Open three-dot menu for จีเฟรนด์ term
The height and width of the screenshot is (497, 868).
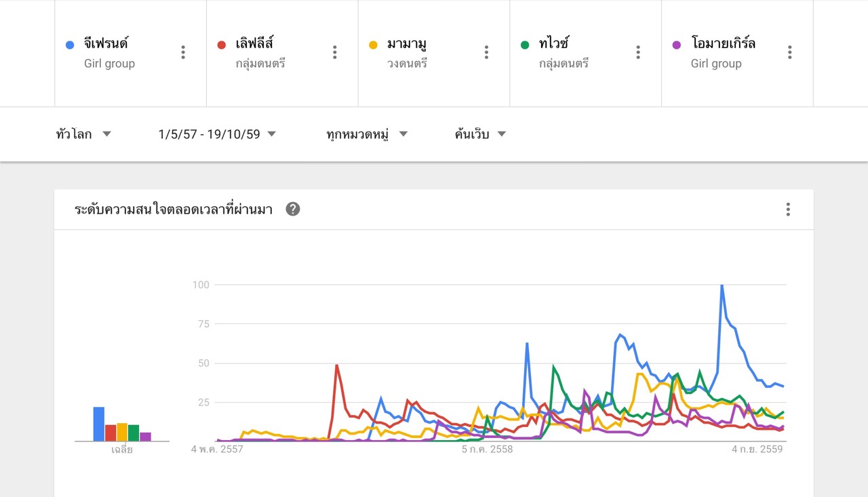[183, 52]
